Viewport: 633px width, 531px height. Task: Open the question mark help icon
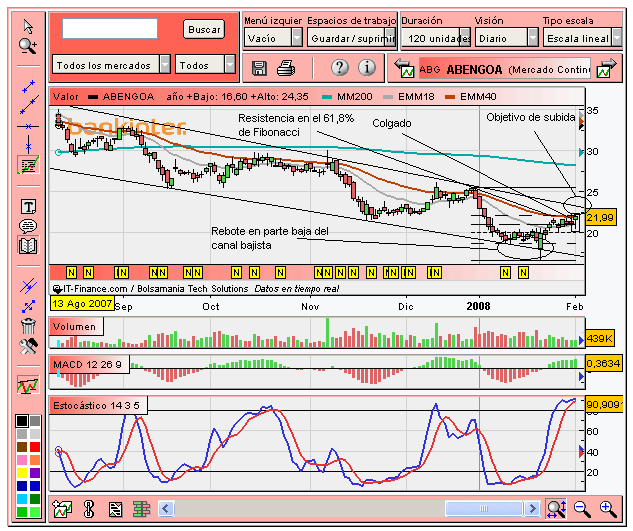pos(340,68)
